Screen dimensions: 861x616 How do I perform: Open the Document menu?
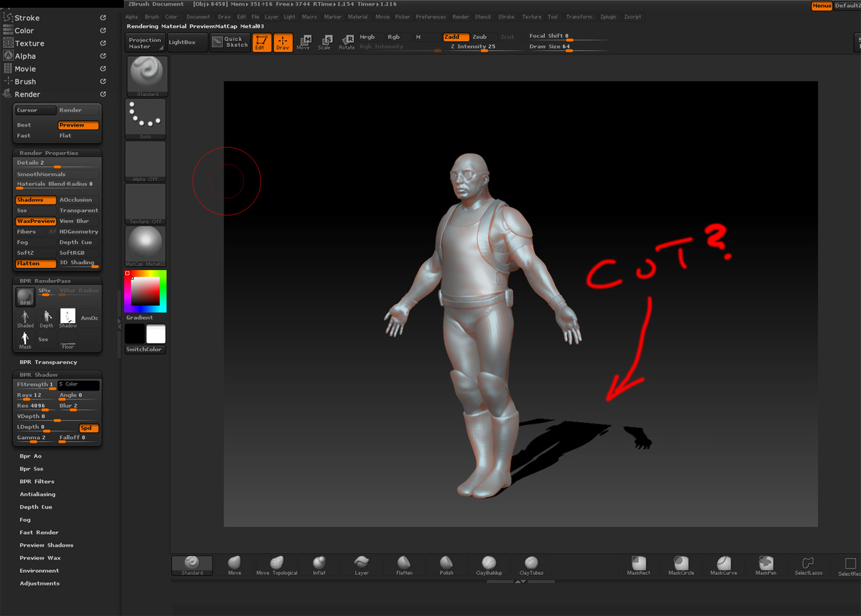coord(198,17)
